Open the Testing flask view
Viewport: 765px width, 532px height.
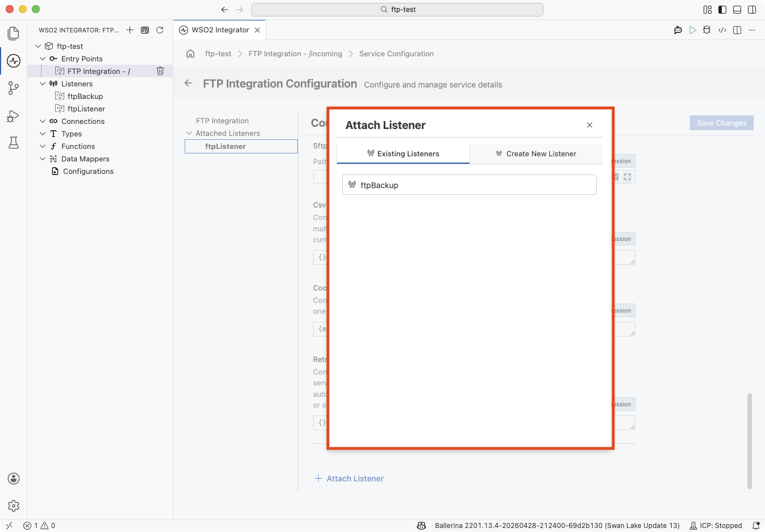pos(14,143)
